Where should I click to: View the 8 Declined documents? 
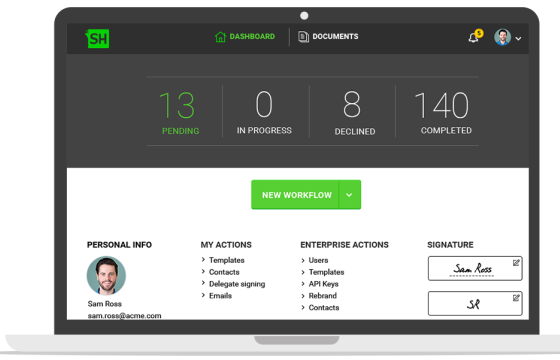(x=354, y=112)
